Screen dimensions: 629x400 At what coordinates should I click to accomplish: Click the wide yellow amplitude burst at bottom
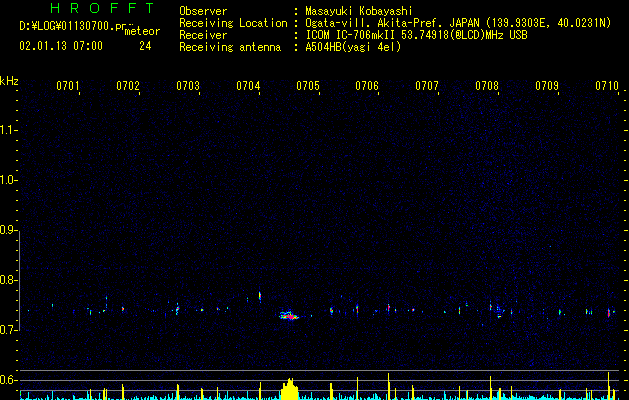click(x=290, y=389)
